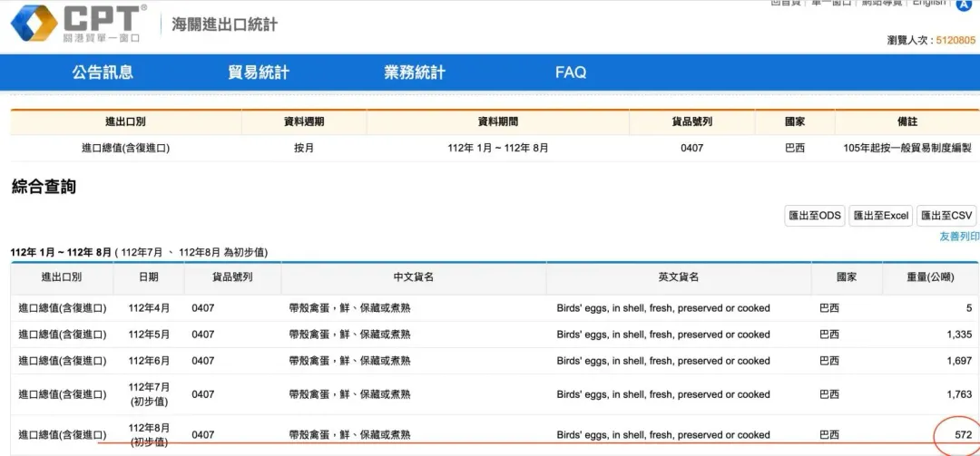Click the 帶殼禽蛋 product name in 112年6月 row
The height and width of the screenshot is (456, 980).
tap(349, 361)
